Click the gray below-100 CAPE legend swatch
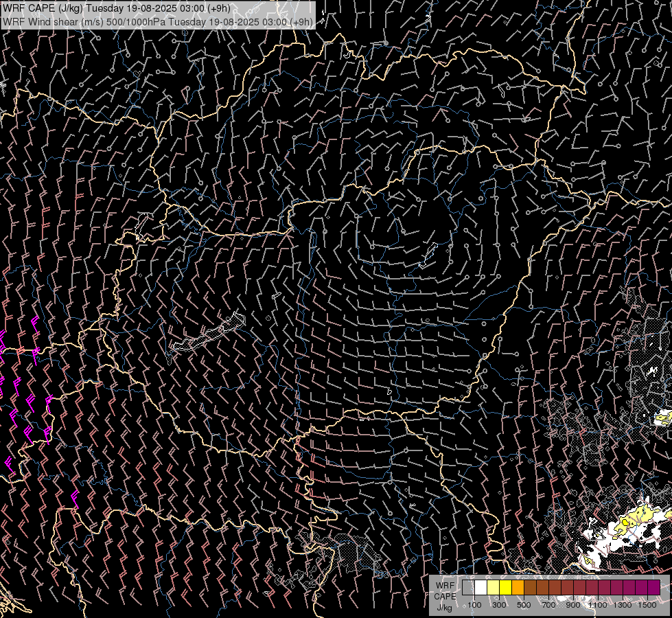The width and height of the screenshot is (672, 618). pyautogui.click(x=468, y=588)
